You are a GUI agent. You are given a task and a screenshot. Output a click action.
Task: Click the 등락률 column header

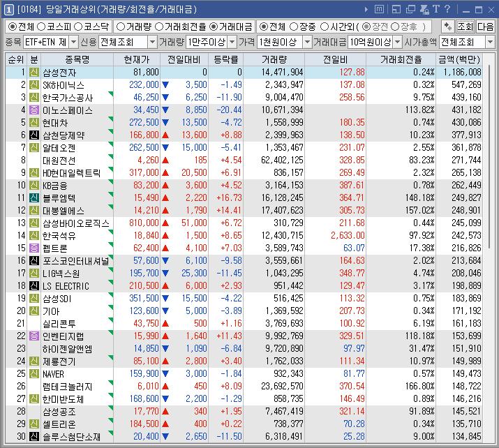click(226, 59)
